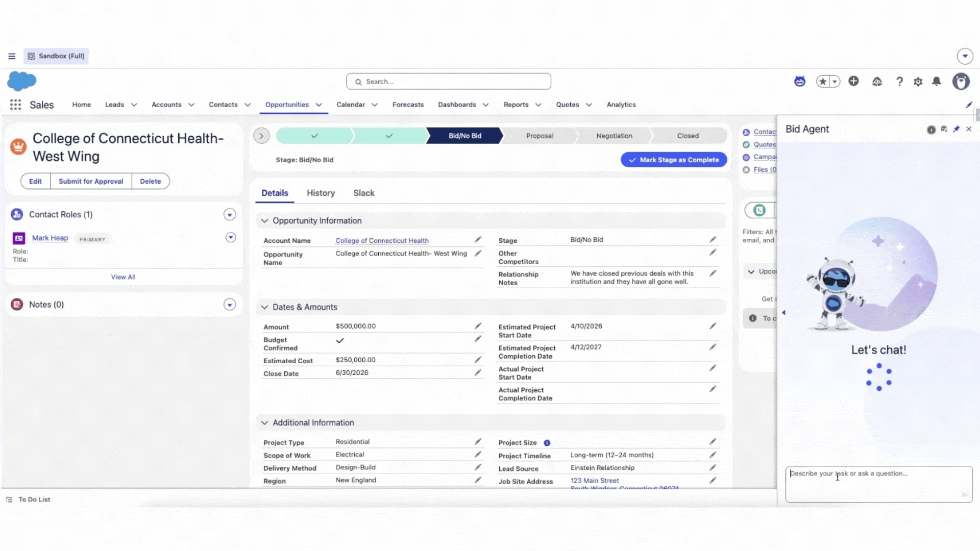Edit Relationship Notes pencil icon
This screenshot has height=551, width=980.
[x=713, y=273]
